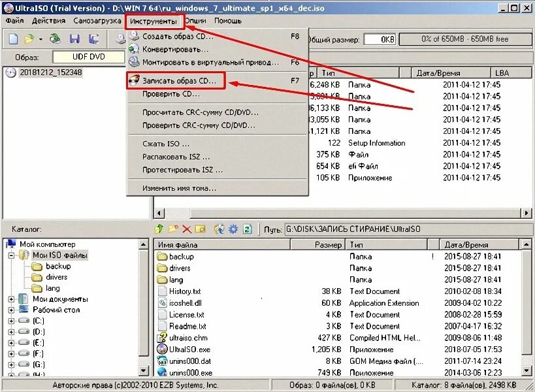Select Мой компьютер in catalog tree

(48, 244)
